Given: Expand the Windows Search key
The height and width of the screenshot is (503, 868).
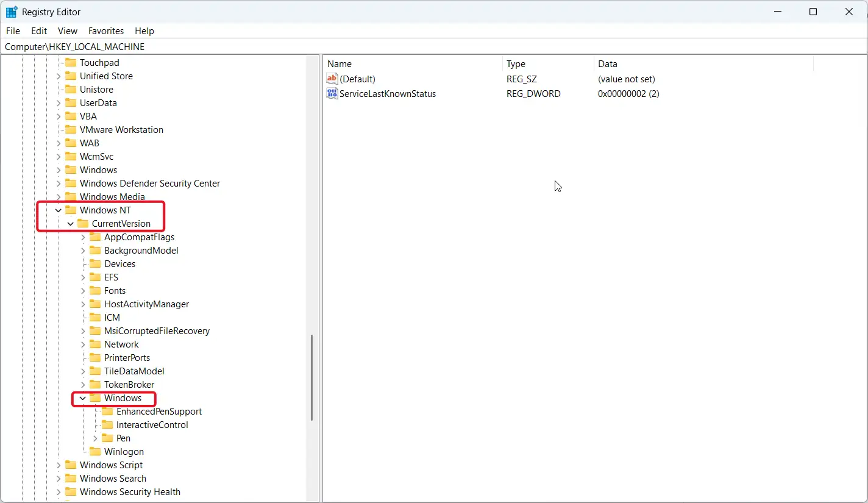Looking at the screenshot, I should point(59,479).
